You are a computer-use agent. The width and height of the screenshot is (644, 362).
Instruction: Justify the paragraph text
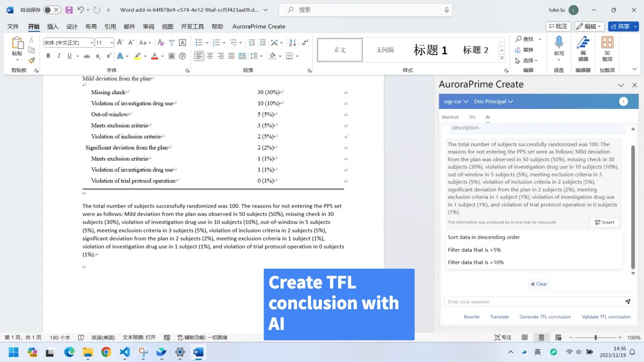(231, 56)
